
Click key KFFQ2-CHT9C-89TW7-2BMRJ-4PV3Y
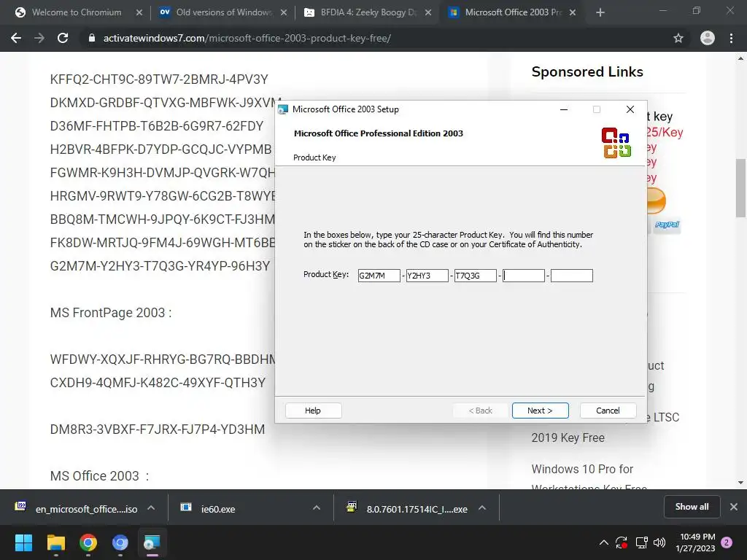click(159, 79)
